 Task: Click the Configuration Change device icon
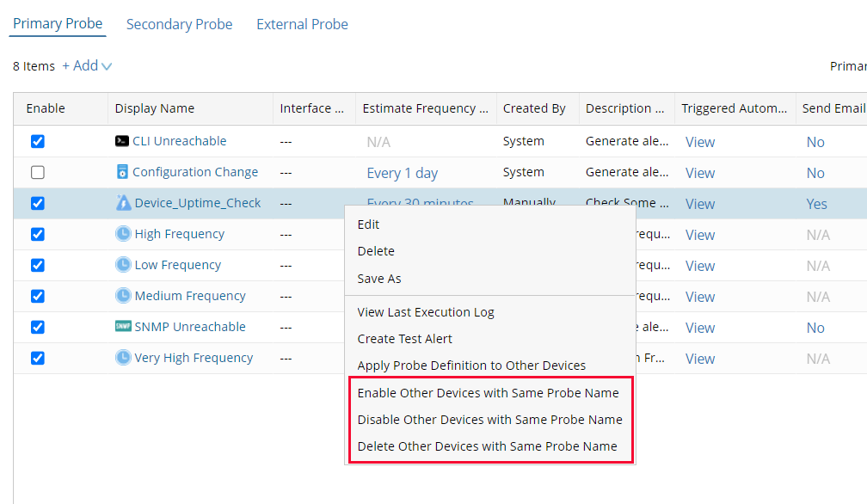click(x=121, y=172)
